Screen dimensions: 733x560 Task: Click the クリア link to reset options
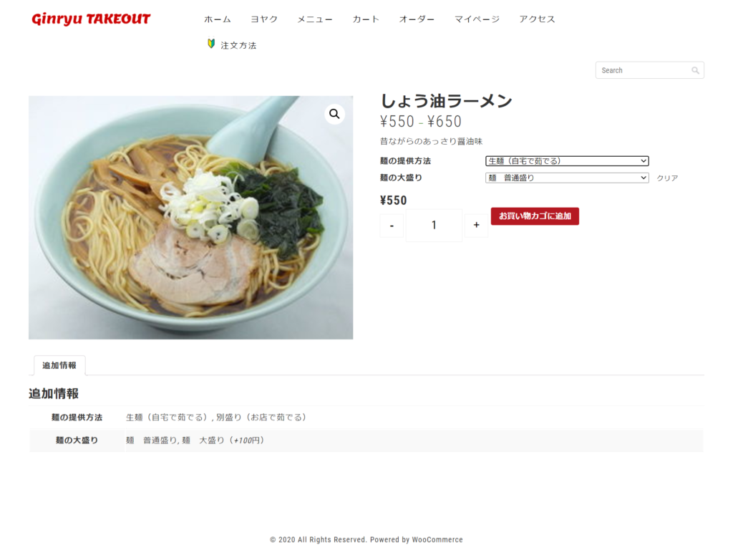(667, 178)
